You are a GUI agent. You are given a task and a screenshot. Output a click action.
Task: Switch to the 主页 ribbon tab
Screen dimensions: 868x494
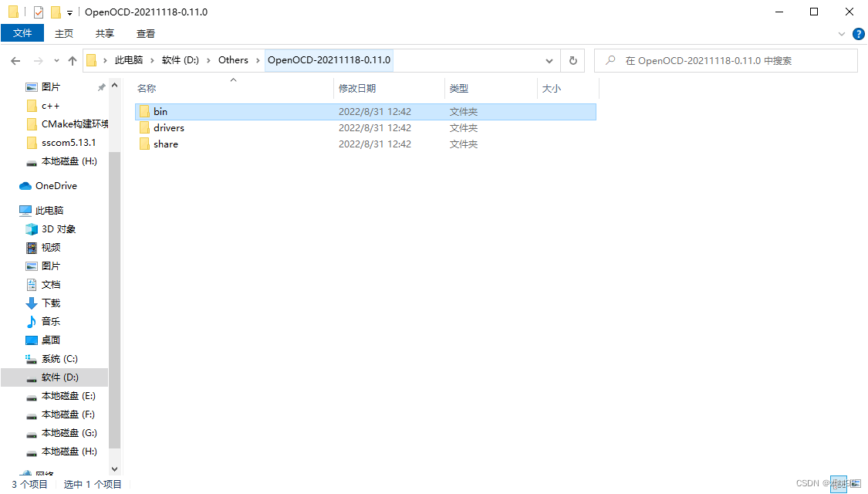click(64, 34)
